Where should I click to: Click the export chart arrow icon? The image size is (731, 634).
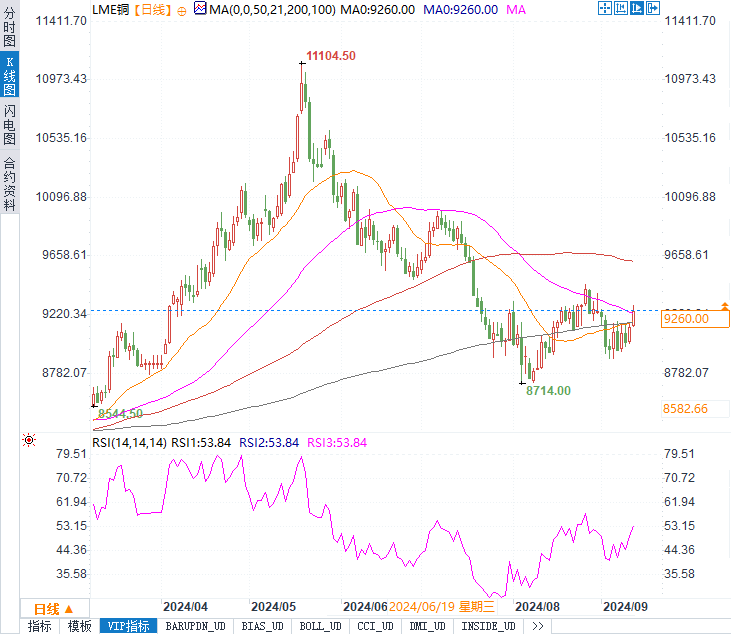tap(653, 8)
